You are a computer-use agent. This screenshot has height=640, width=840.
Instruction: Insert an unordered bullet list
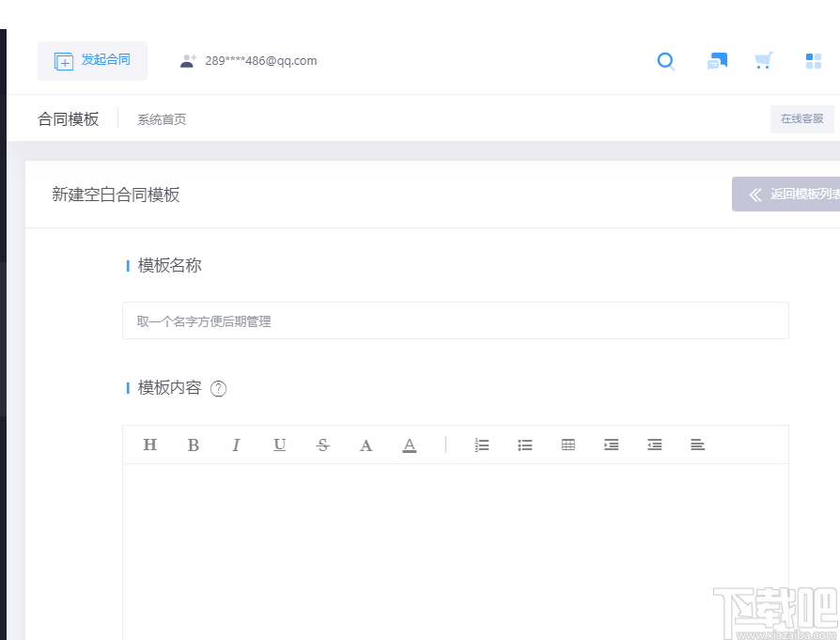pyautogui.click(x=525, y=445)
